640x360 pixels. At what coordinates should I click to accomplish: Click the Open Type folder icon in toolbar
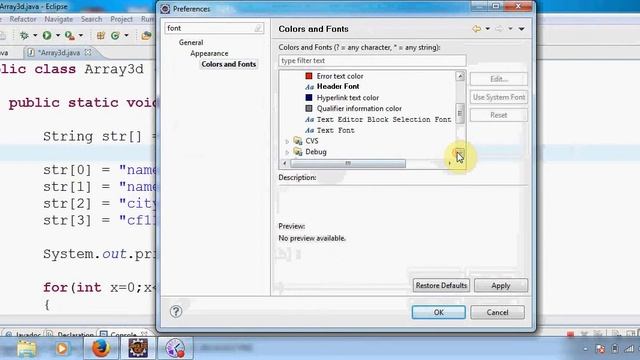click(x=146, y=36)
